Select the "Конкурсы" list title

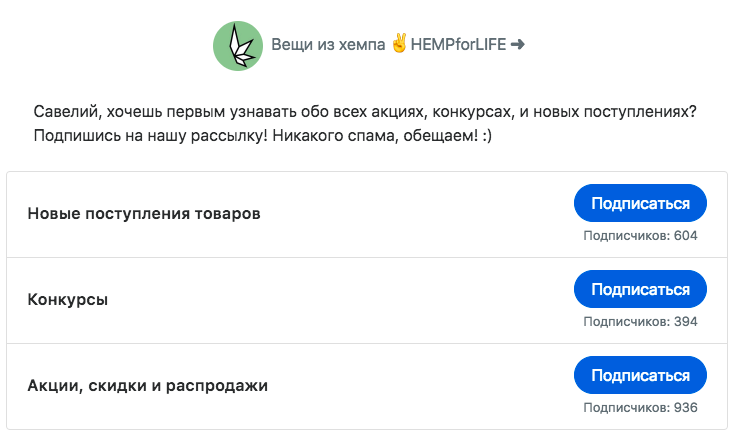(68, 300)
